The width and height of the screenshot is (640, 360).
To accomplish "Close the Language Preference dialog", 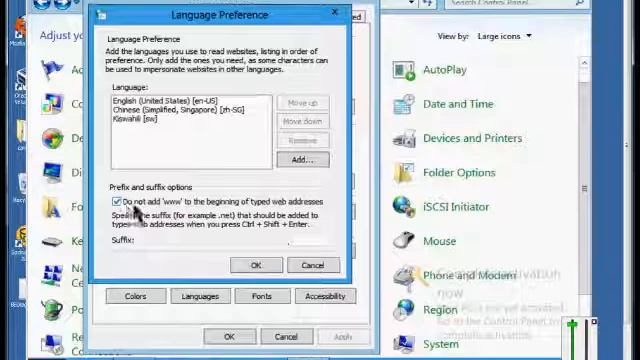I will pos(335,12).
